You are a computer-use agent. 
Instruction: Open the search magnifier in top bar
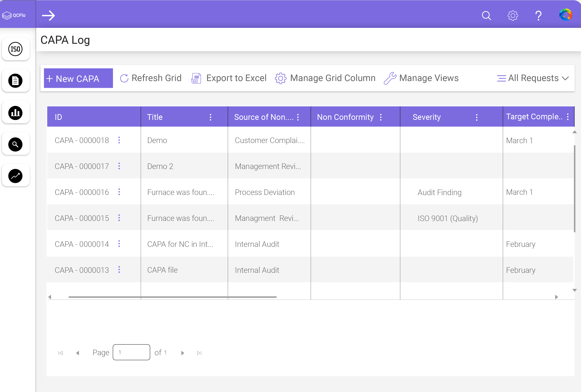[486, 16]
